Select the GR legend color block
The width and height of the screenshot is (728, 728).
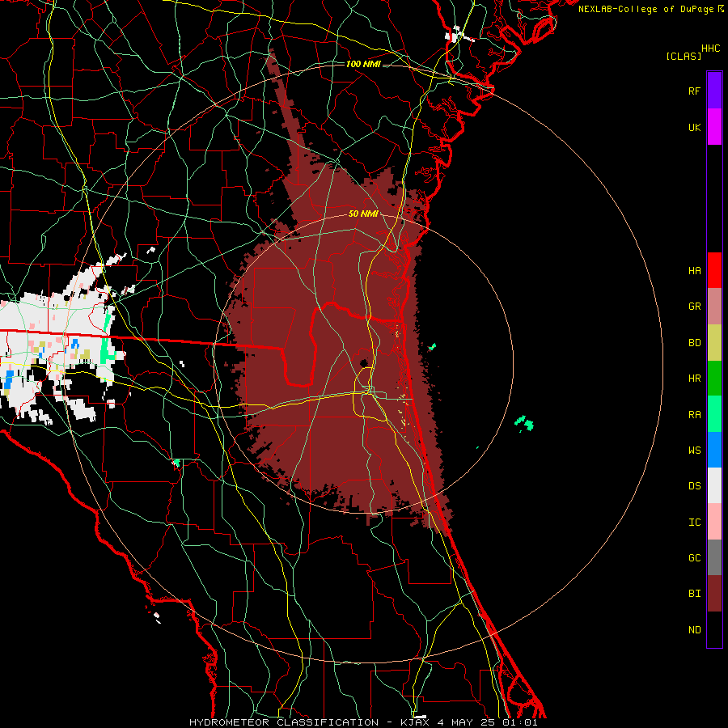click(x=714, y=307)
